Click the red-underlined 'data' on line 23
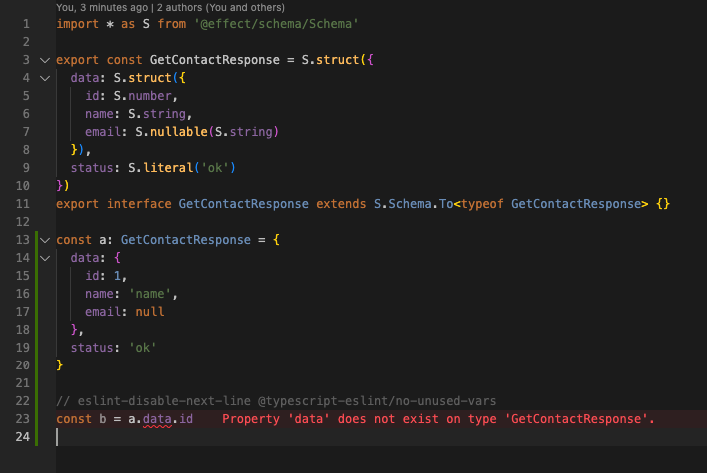Viewport: 707px width, 473px height. point(157,419)
